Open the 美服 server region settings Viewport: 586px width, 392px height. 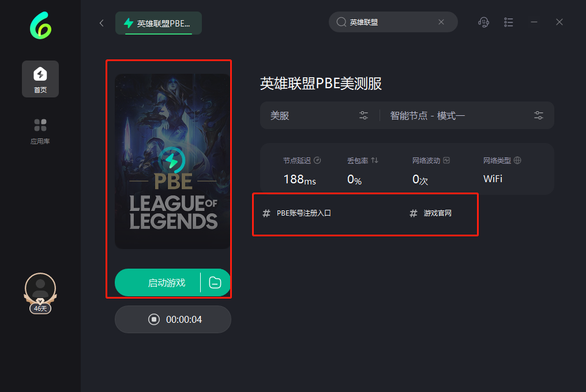(x=320, y=115)
